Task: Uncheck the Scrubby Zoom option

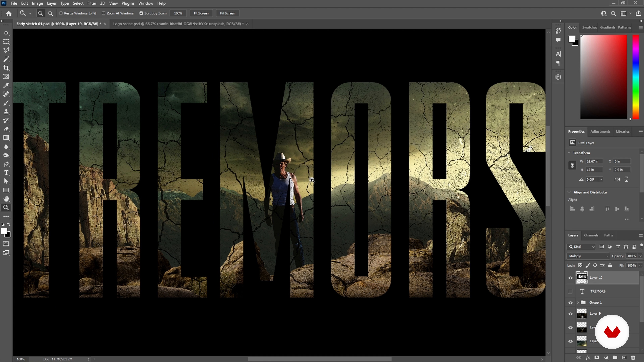Action: [141, 13]
